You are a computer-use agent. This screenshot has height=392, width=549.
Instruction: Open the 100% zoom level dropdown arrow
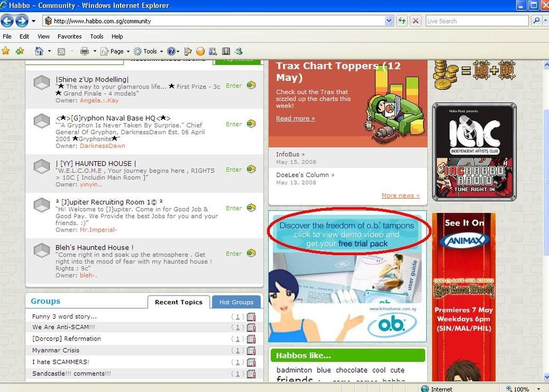[x=538, y=389]
